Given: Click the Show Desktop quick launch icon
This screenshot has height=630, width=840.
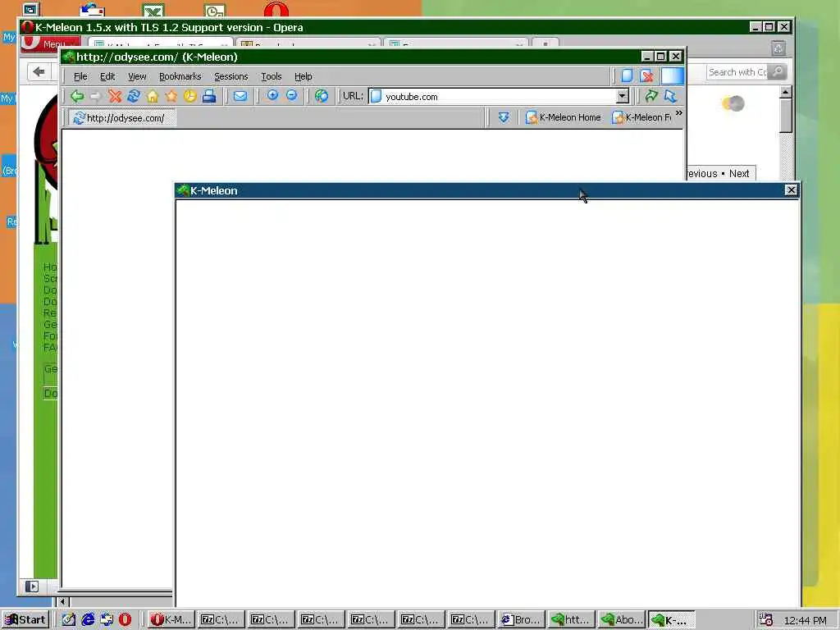Looking at the screenshot, I should click(x=69, y=620).
